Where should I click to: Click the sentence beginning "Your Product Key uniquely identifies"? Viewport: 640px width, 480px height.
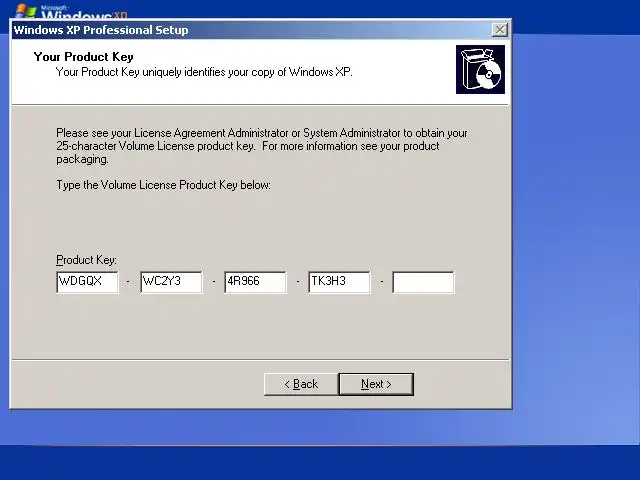point(204,72)
